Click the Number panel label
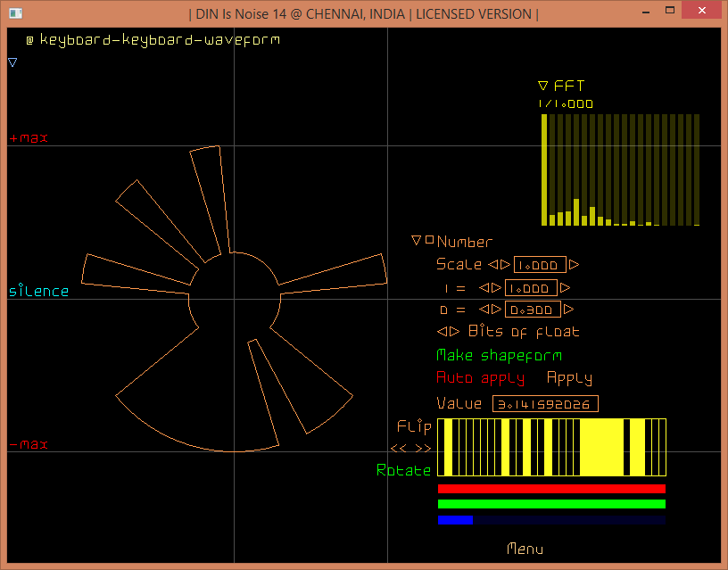The width and height of the screenshot is (728, 570). pos(464,242)
